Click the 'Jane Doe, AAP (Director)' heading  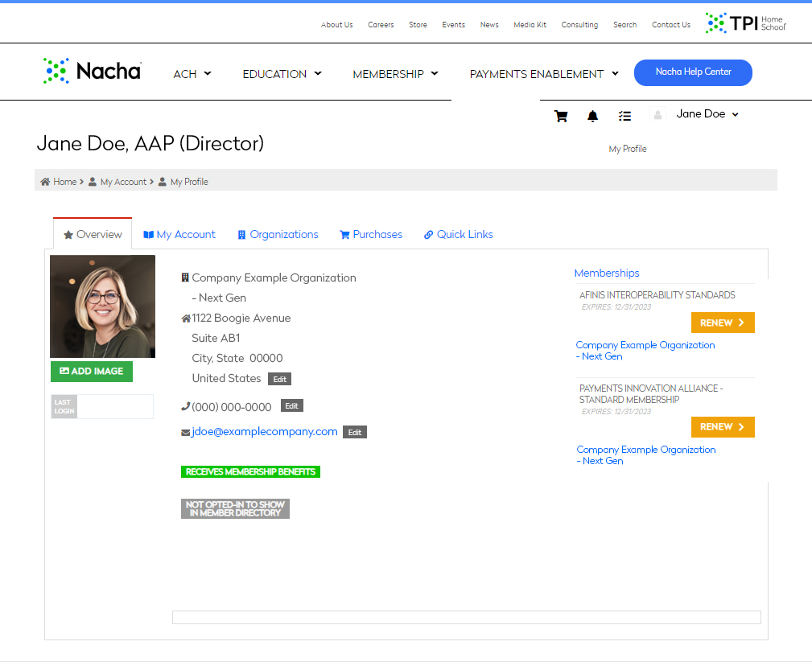[x=150, y=143]
